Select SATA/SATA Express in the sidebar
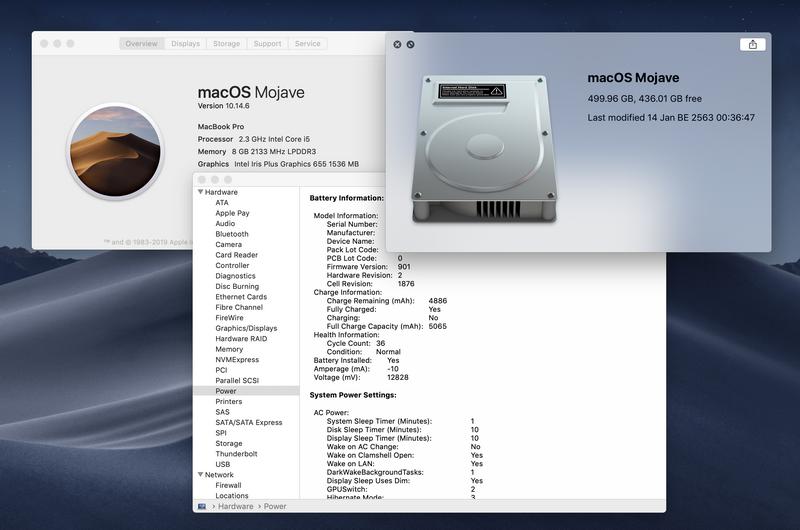Image resolution: width=800 pixels, height=530 pixels. coord(249,422)
